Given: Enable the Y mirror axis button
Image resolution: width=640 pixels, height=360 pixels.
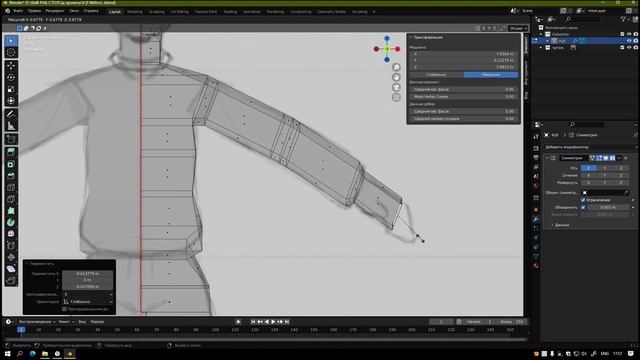Looking at the screenshot, I should [604, 168].
